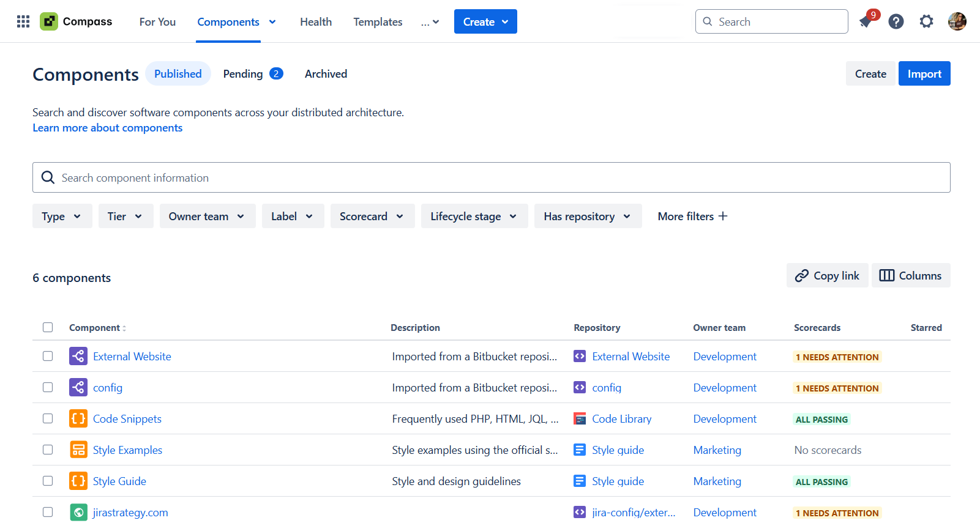980x523 pixels.
Task: Switch to the Pending tab
Action: 253,73
